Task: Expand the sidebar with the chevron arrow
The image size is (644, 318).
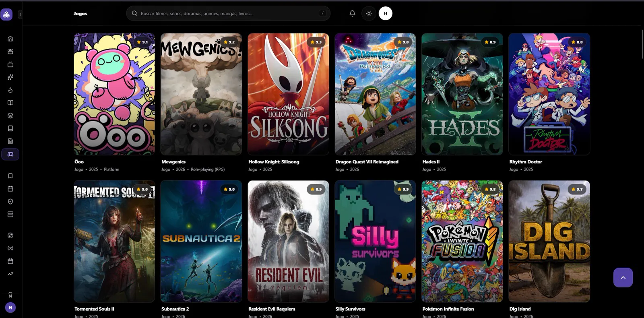Action: coord(20,14)
